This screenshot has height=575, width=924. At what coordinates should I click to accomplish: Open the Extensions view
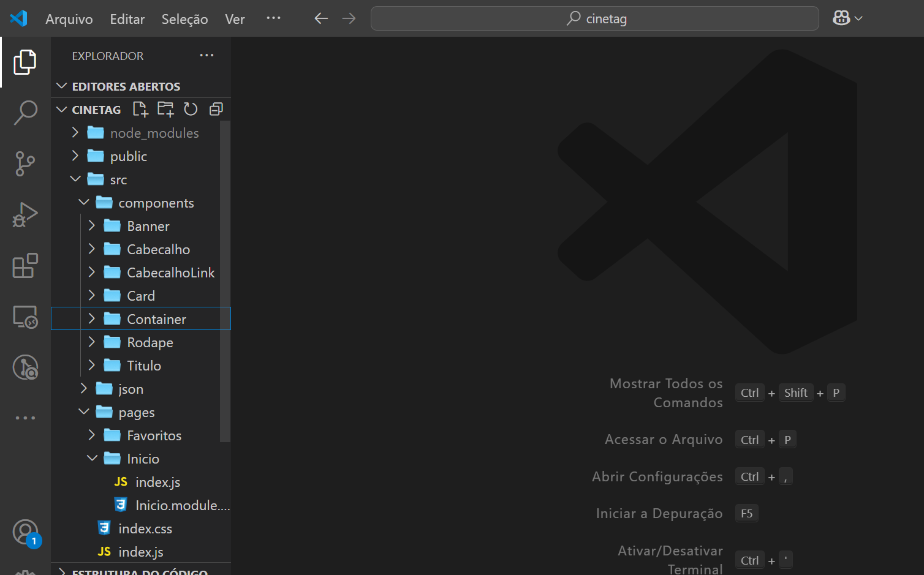25,266
